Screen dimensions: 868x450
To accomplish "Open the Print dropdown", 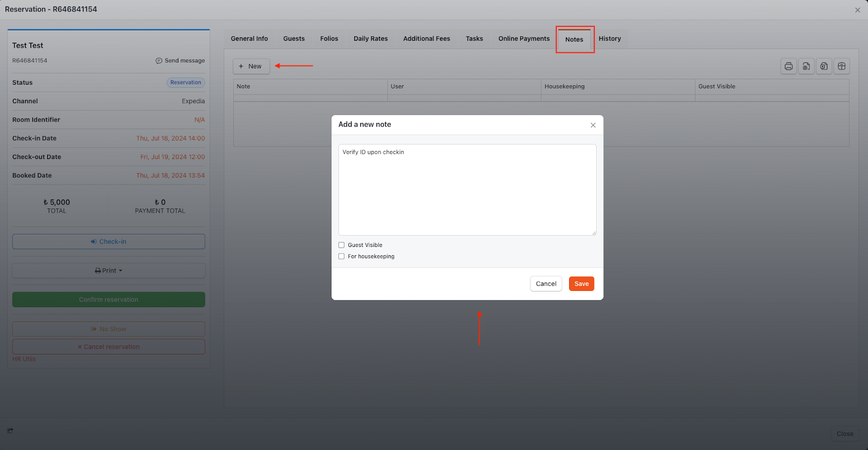I will pyautogui.click(x=108, y=271).
